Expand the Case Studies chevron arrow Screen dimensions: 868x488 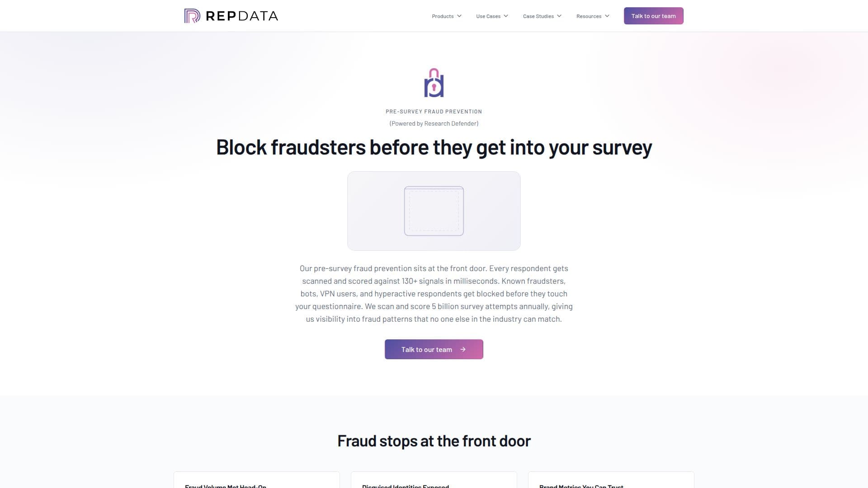(x=559, y=16)
